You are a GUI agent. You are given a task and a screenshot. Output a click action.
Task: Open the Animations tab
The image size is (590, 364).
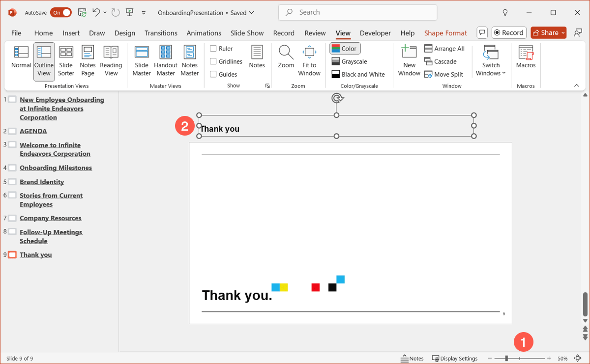point(204,33)
